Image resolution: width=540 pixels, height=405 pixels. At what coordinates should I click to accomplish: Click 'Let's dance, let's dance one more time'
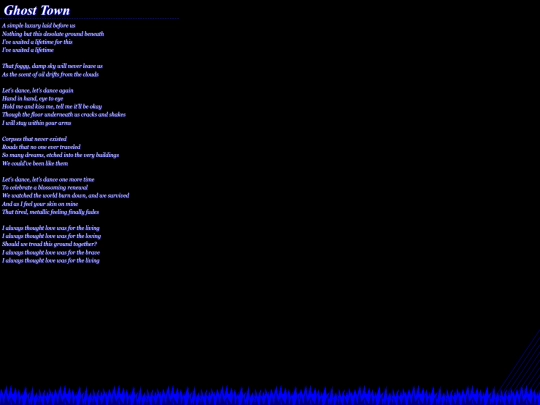coord(48,179)
